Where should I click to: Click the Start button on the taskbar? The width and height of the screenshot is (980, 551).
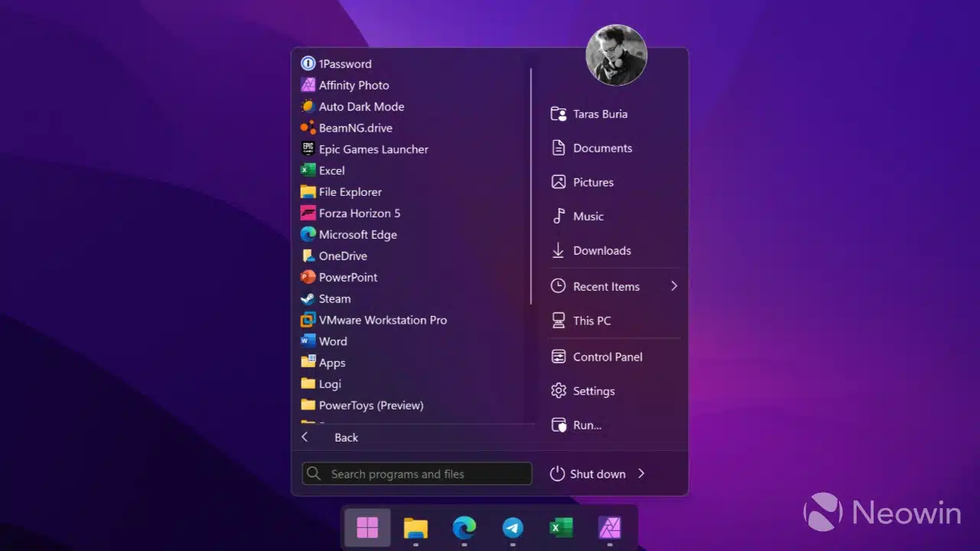click(367, 528)
